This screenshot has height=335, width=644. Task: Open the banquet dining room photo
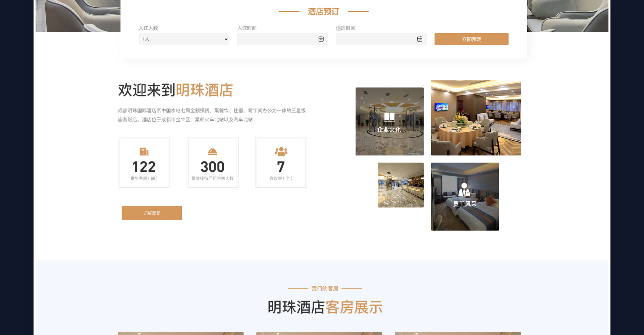(476, 118)
